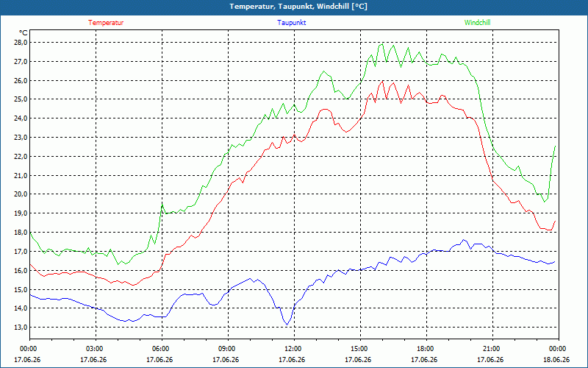Click the "27,0" y-axis value

(x=21, y=62)
